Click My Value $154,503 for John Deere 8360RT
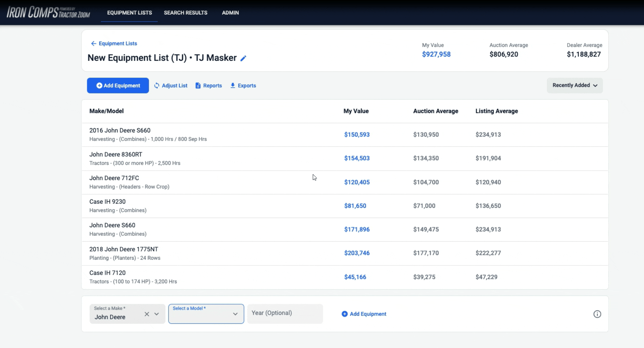The image size is (644, 348). point(357,158)
